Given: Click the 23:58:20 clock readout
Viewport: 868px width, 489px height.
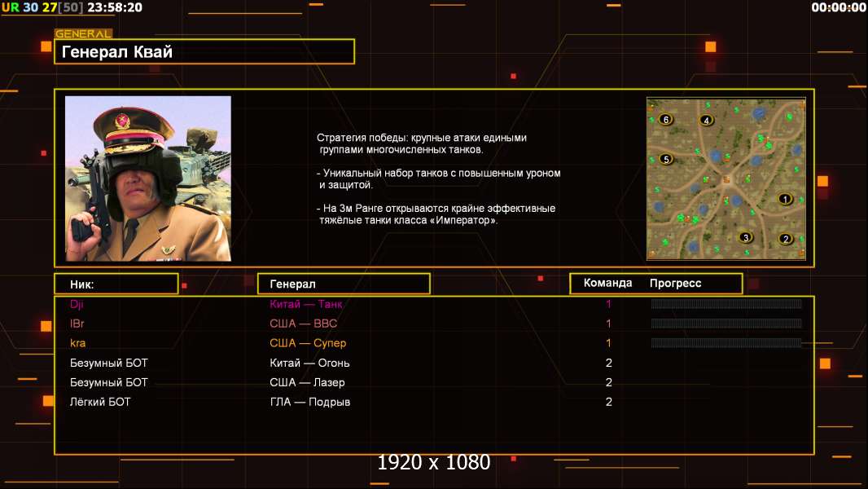Looking at the screenshot, I should click(115, 8).
